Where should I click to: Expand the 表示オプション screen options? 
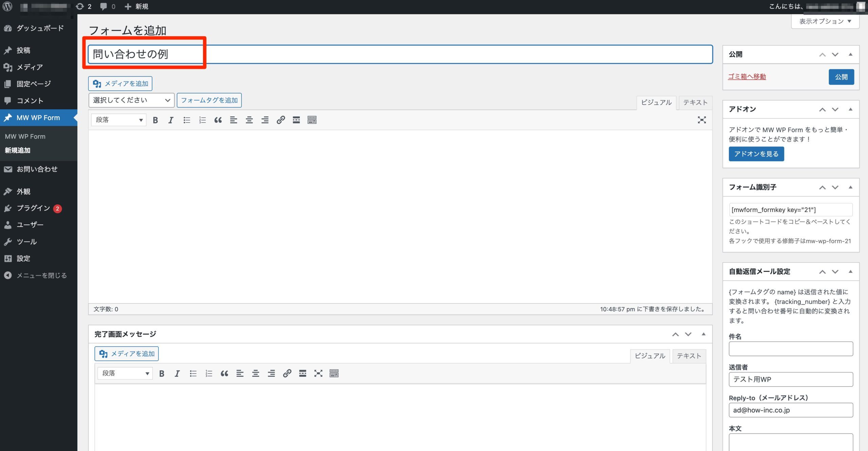825,21
